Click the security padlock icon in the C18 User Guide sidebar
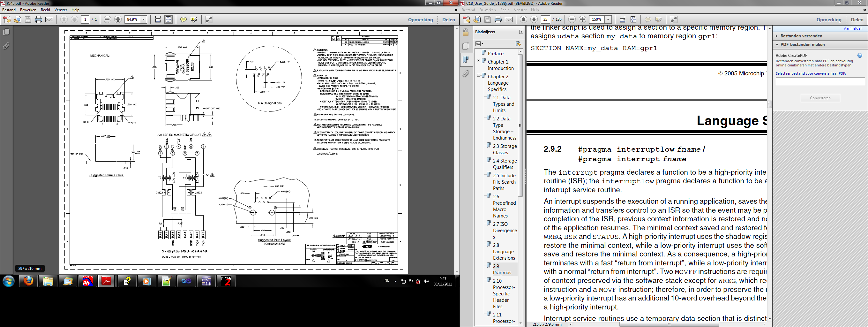Screen dimensions: 868x327 (465, 32)
